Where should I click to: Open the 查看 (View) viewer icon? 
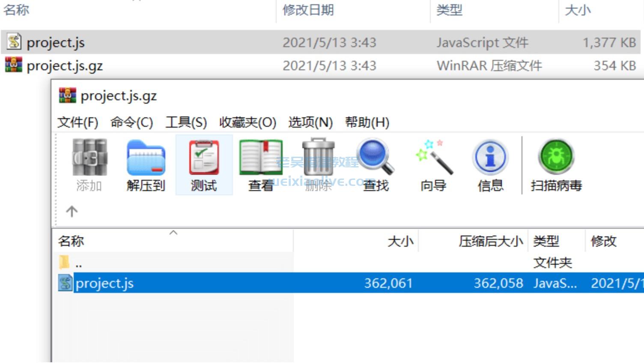tap(260, 163)
